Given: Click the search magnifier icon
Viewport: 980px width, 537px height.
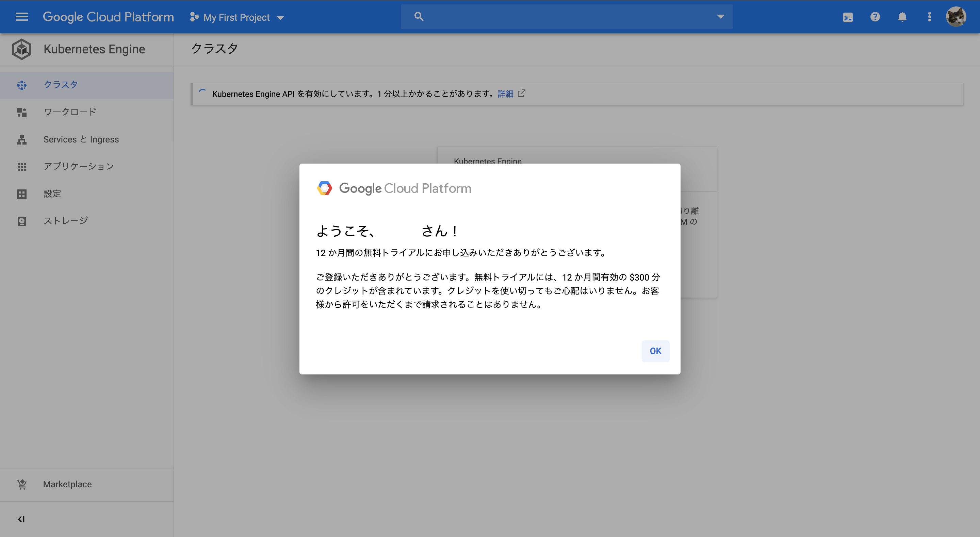Looking at the screenshot, I should click(x=419, y=16).
